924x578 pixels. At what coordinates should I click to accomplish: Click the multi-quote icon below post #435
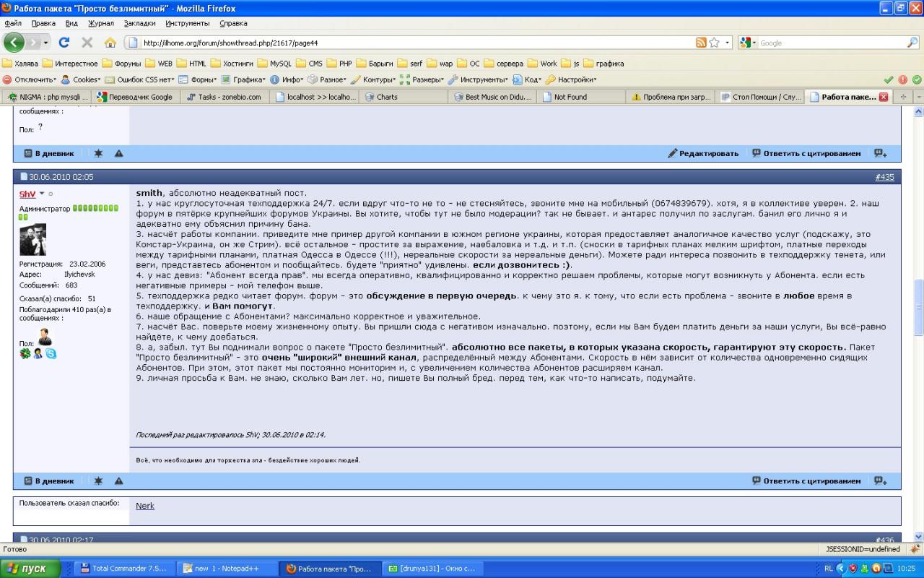880,481
